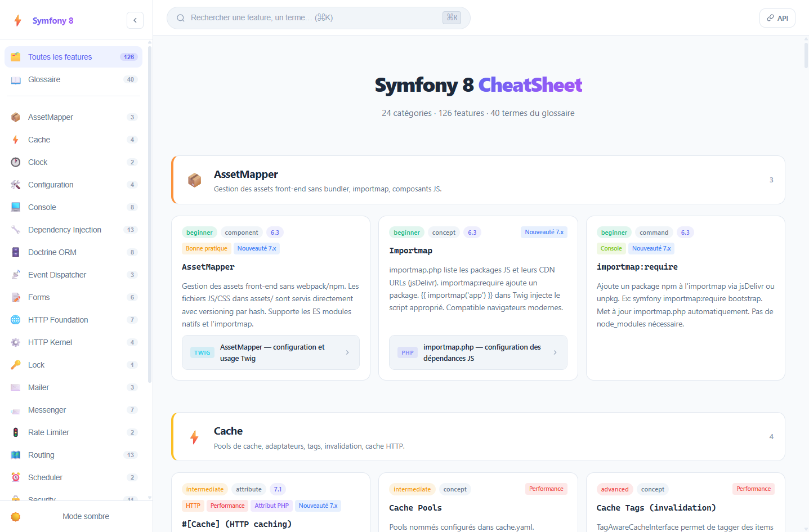Click the Symfony 8 lightning bolt logo
This screenshot has height=532, width=809.
point(17,21)
